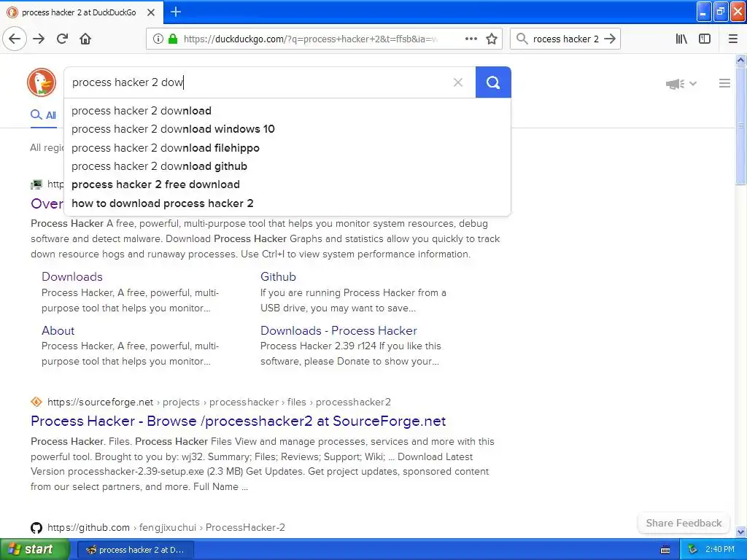Click the GitHub favicon
The width and height of the screenshot is (747, 560).
(36, 528)
